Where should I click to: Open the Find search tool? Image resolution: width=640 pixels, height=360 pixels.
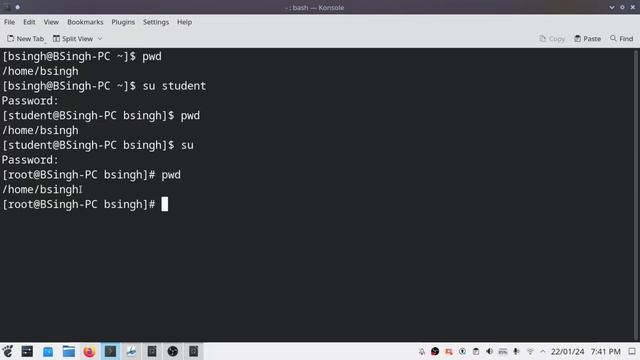[622, 39]
